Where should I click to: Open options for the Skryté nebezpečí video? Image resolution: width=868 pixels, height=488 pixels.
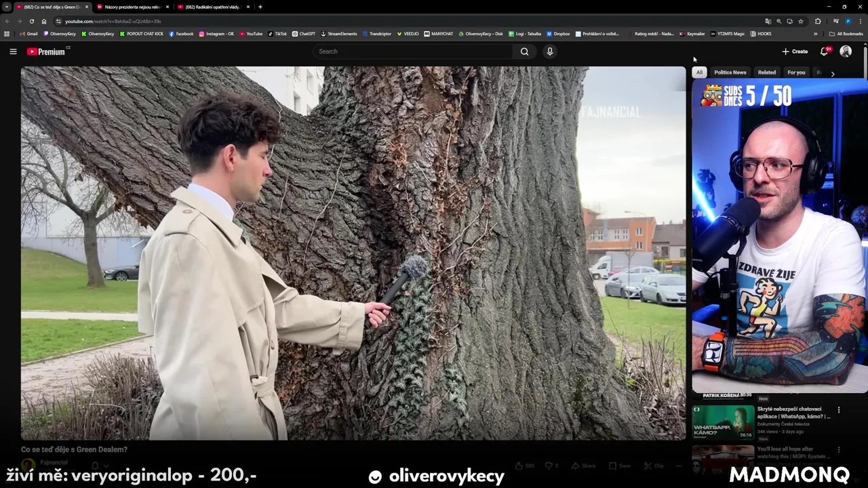pos(839,410)
